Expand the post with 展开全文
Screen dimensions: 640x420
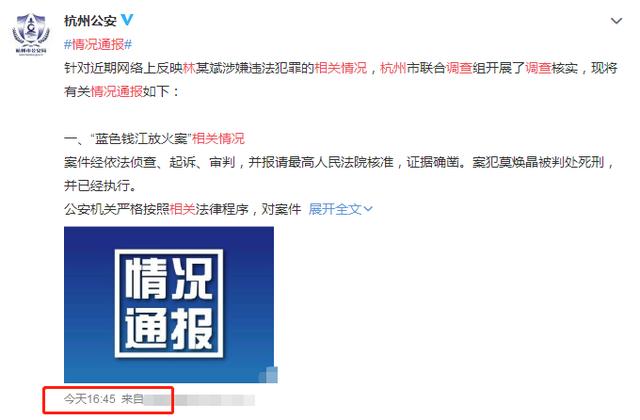point(335,209)
